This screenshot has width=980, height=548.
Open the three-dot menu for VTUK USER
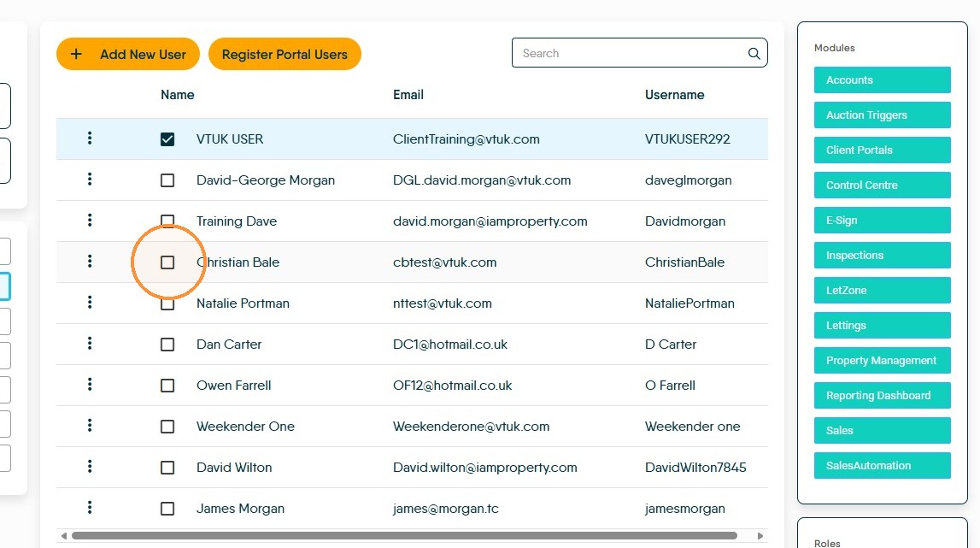pyautogui.click(x=90, y=138)
